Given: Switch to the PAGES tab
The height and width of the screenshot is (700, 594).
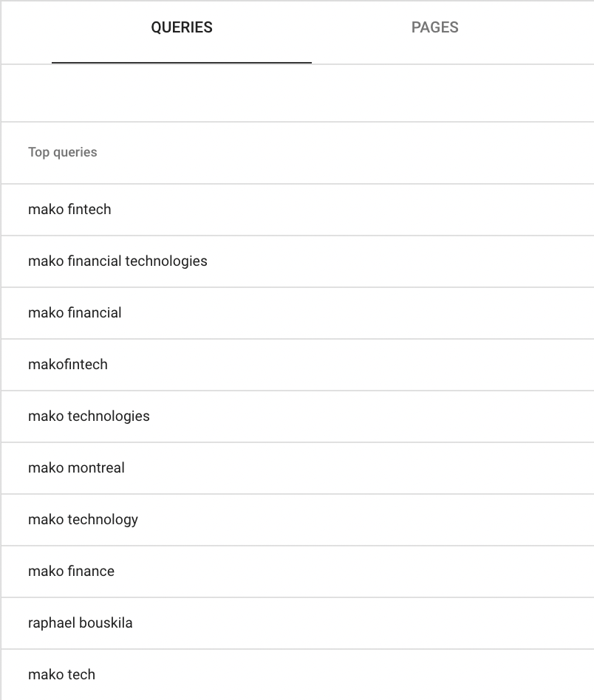Looking at the screenshot, I should click(434, 27).
